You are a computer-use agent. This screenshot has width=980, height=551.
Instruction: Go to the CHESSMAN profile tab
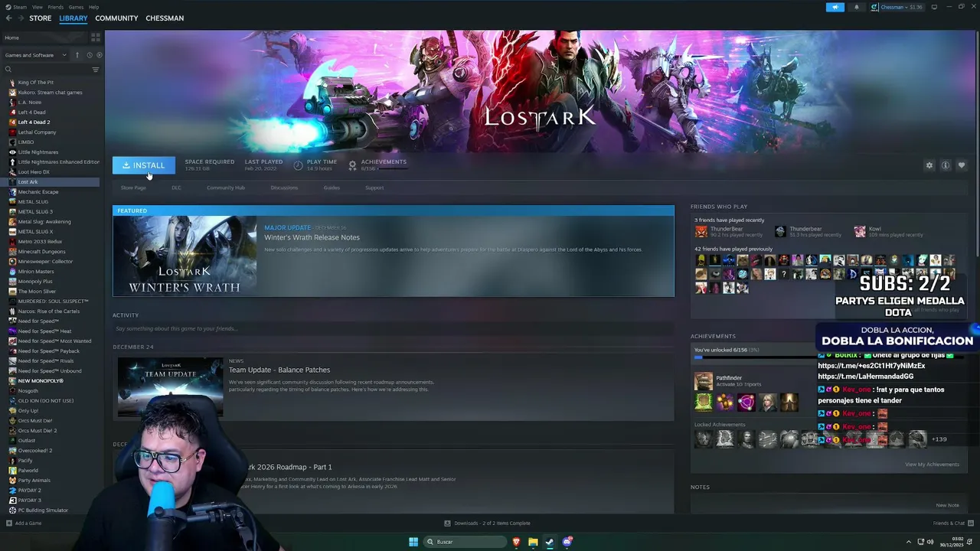click(165, 18)
